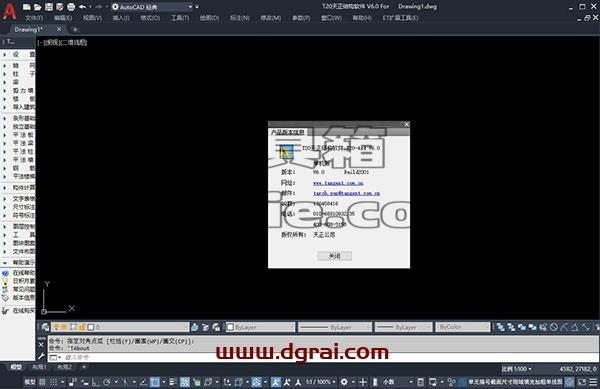
Task: Toggle ortho mode in status bar
Action: point(95,382)
